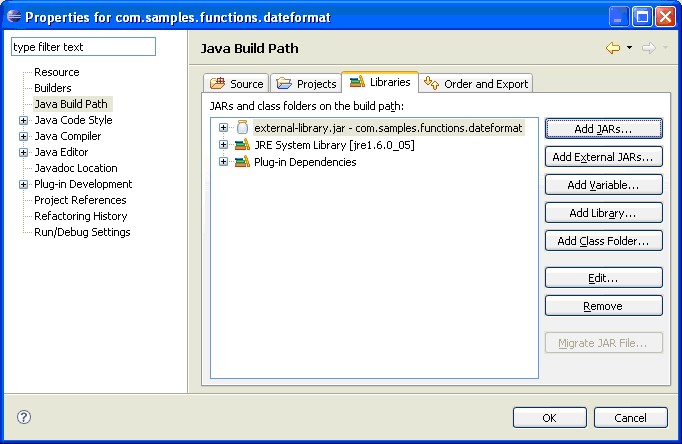Viewport: 682px width, 444px height.
Task: Click the help question mark icon
Action: 24,417
